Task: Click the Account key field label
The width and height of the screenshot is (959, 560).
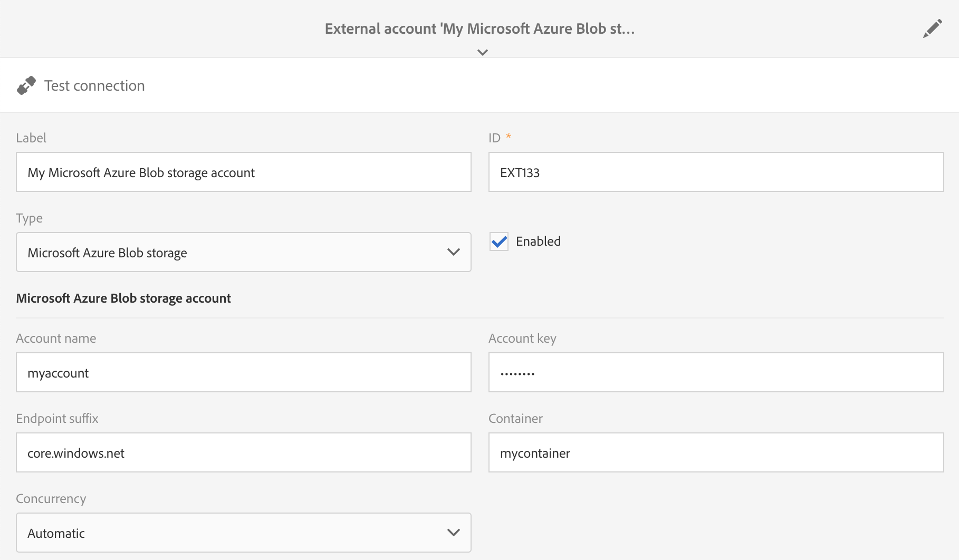Action: (522, 339)
